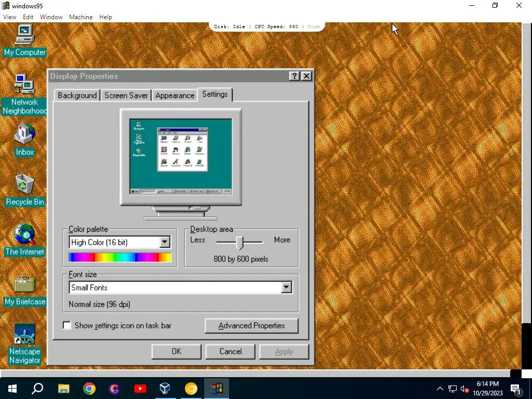The image size is (532, 399).
Task: Click the color palette spectrum bar
Action: 120,257
